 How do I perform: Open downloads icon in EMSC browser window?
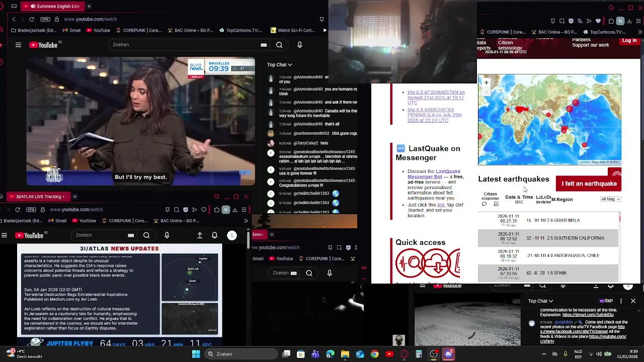pyautogui.click(x=629, y=21)
